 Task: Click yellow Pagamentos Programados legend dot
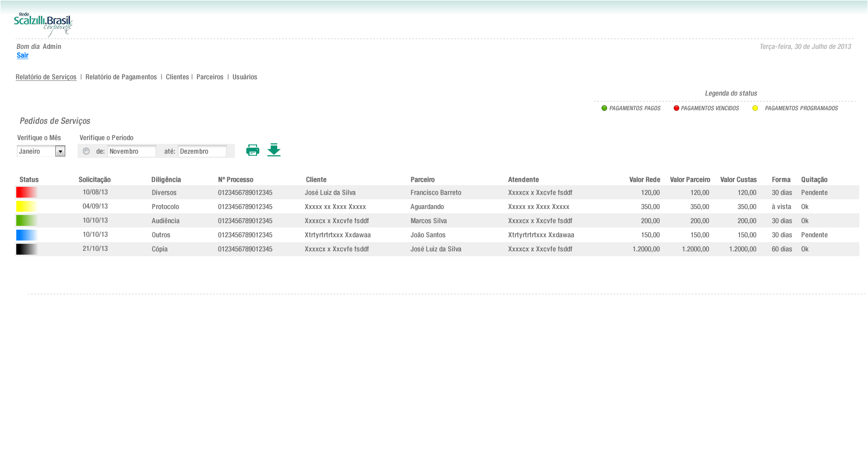point(755,108)
